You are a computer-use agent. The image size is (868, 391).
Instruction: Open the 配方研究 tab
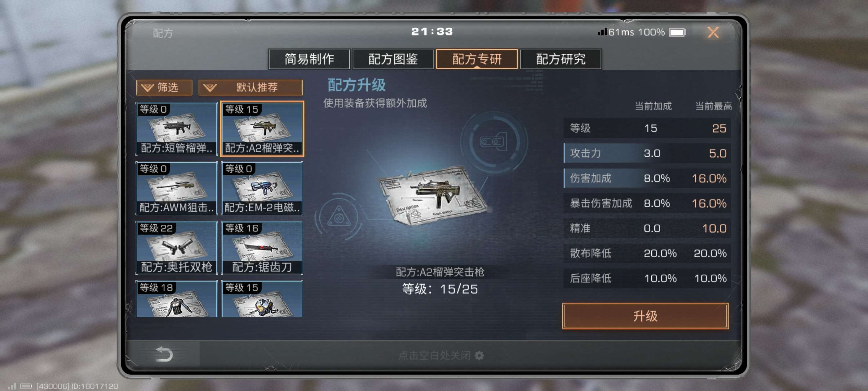(x=561, y=59)
